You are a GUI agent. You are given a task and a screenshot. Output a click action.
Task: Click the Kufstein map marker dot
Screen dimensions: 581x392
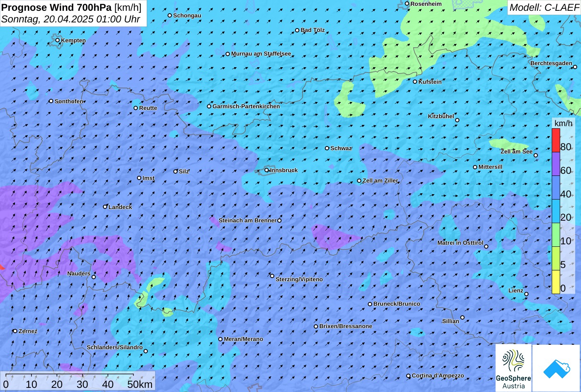point(415,82)
